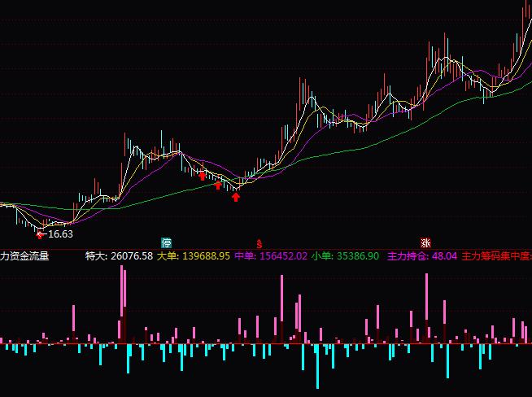
Task: Select the 小单 35386.90 green label
Action: click(x=345, y=256)
